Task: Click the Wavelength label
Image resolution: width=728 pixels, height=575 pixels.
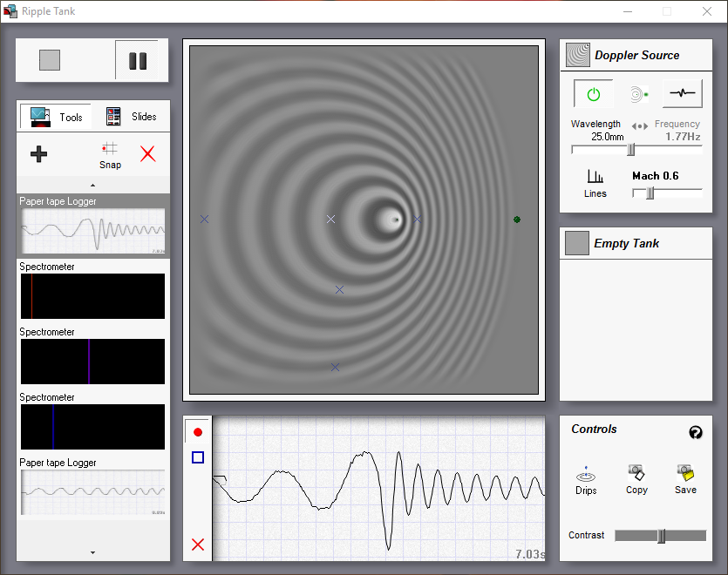Action: click(x=595, y=124)
